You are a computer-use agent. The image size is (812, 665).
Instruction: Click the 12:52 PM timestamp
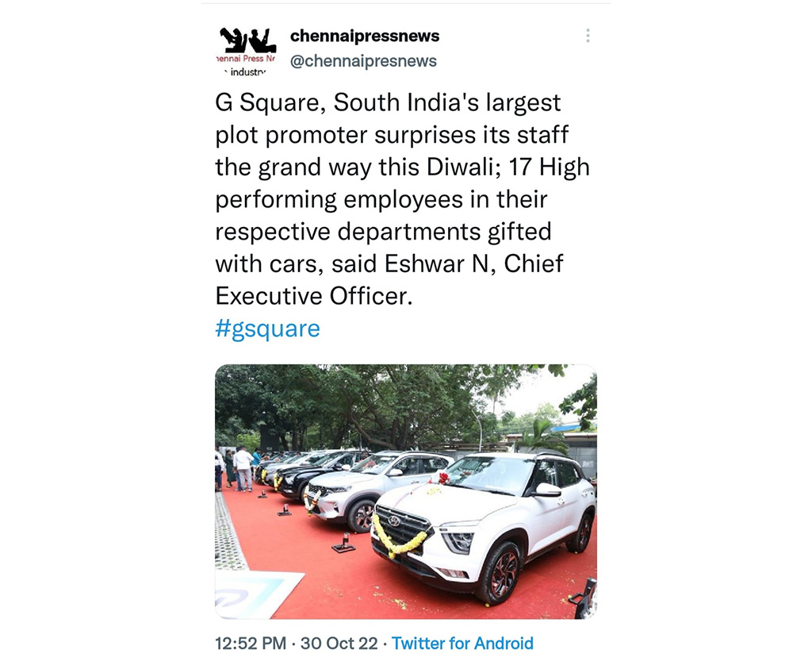pos(251,644)
